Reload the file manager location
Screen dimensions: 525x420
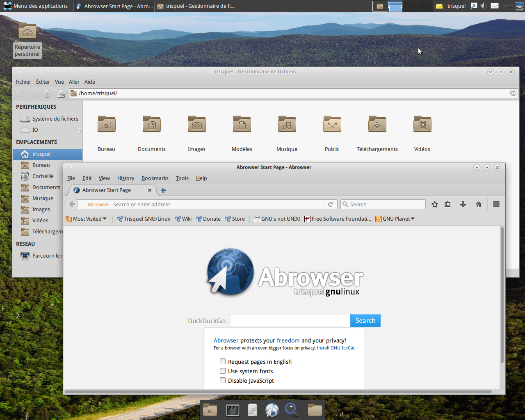513,93
